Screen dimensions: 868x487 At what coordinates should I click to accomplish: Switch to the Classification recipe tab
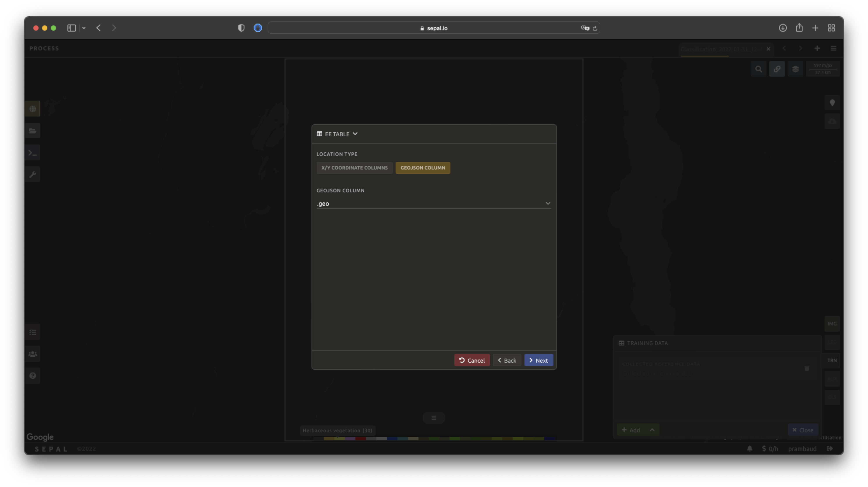click(720, 49)
